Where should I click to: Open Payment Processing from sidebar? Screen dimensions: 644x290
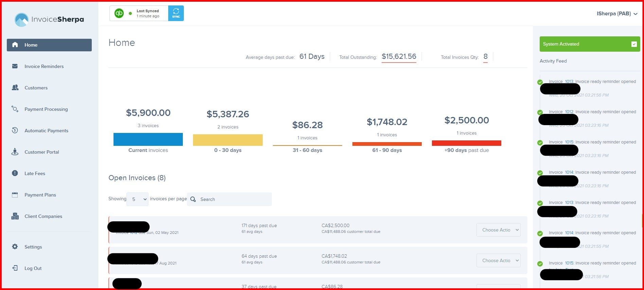coord(46,109)
